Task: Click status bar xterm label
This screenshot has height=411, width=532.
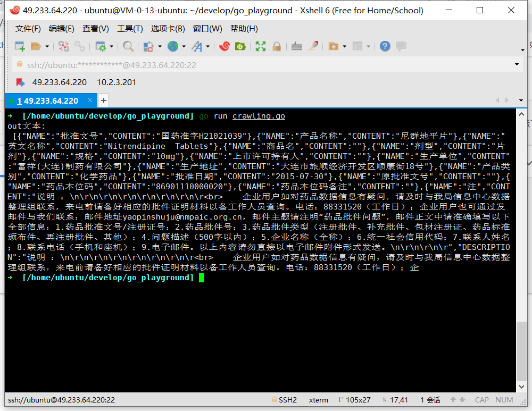Action: (318, 400)
